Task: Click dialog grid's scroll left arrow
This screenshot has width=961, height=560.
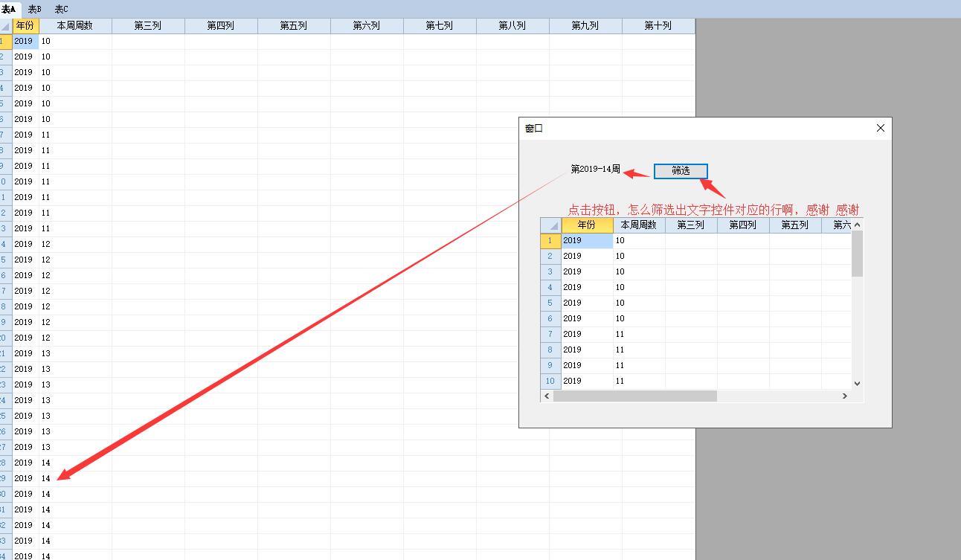Action: pyautogui.click(x=547, y=396)
